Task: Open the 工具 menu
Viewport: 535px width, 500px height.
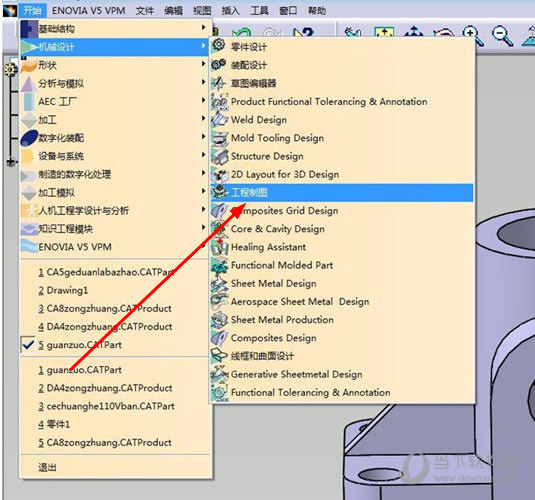Action: (x=259, y=11)
